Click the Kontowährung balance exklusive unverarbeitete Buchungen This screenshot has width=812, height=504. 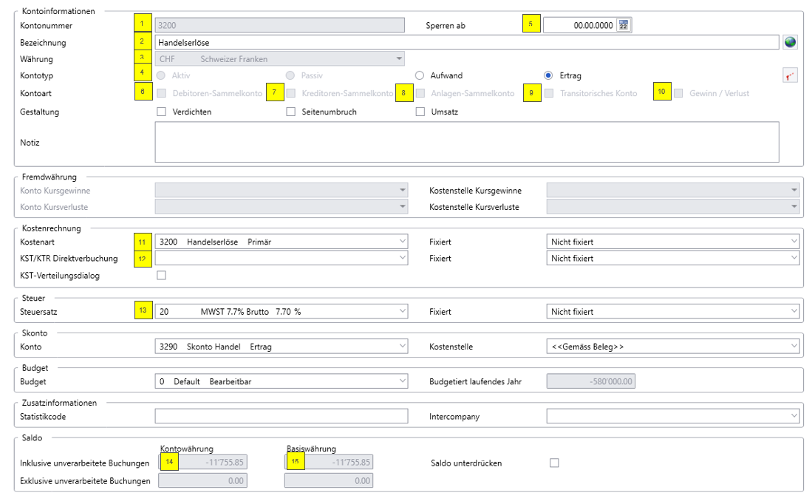[203, 480]
